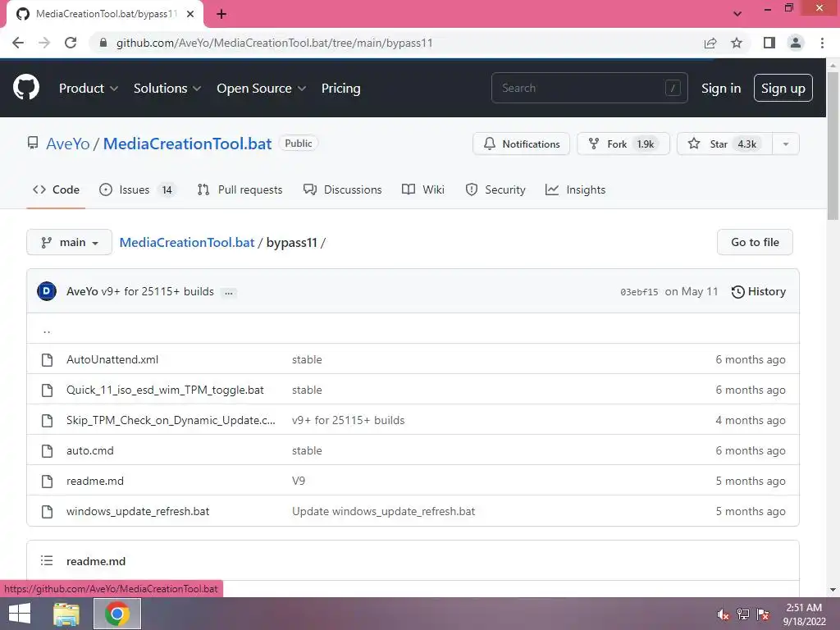Expand commit message ellipsis button
Viewport: 840px width, 630px height.
coord(229,293)
